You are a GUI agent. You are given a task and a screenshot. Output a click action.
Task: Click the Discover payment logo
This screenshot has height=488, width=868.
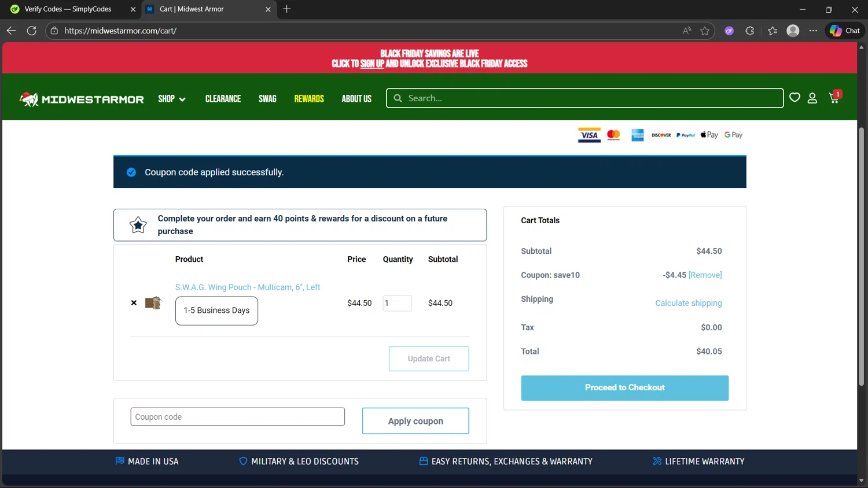click(661, 135)
